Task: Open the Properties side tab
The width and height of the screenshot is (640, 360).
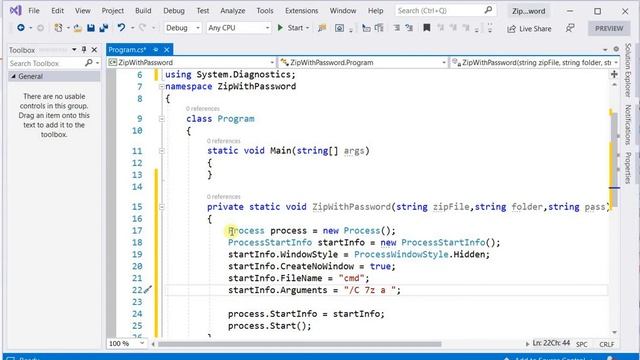Action: pyautogui.click(x=628, y=168)
